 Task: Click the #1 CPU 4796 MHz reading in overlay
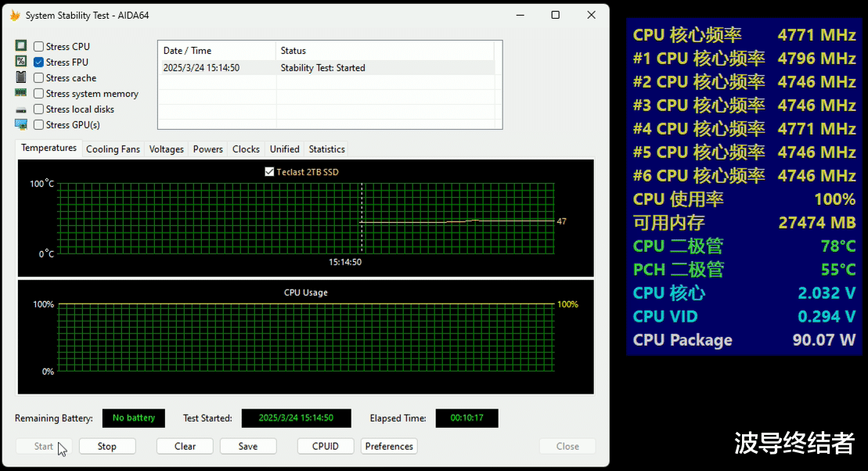(x=816, y=58)
